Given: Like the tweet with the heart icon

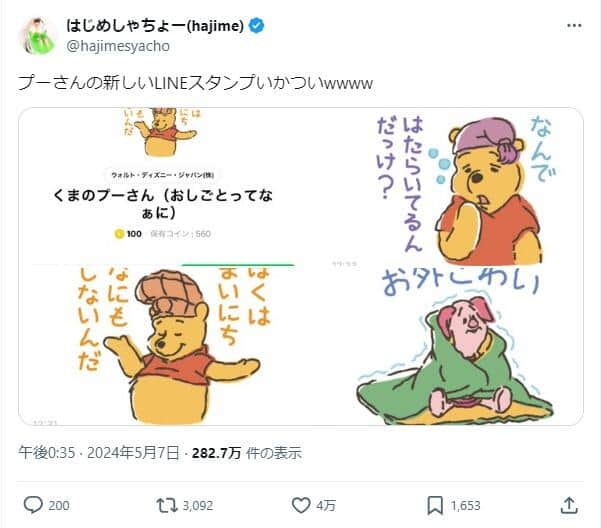Looking at the screenshot, I should tap(301, 505).
